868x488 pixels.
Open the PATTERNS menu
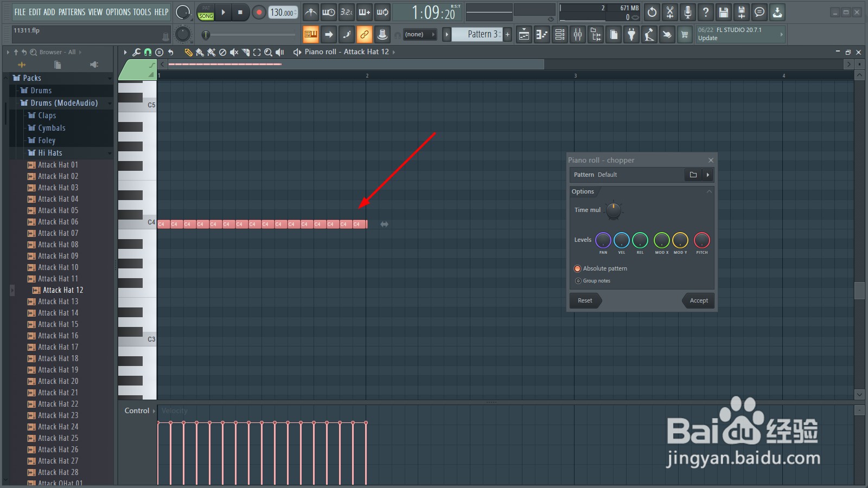click(71, 12)
